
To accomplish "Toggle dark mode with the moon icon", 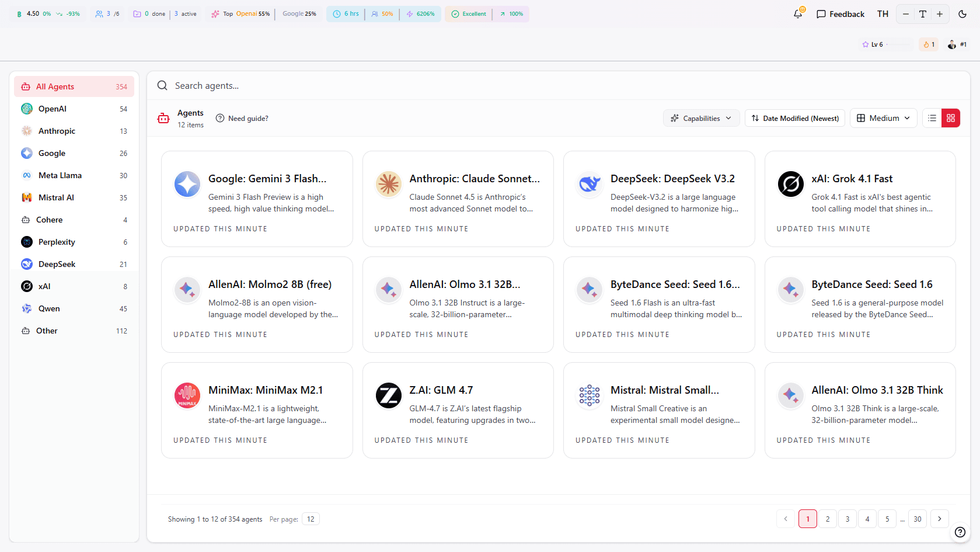I will click(x=962, y=14).
